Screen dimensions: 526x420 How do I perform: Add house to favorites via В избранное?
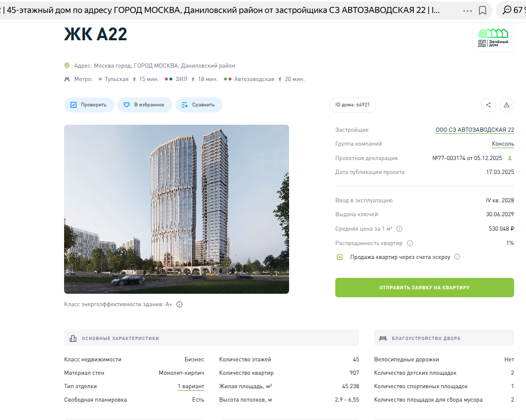[145, 105]
